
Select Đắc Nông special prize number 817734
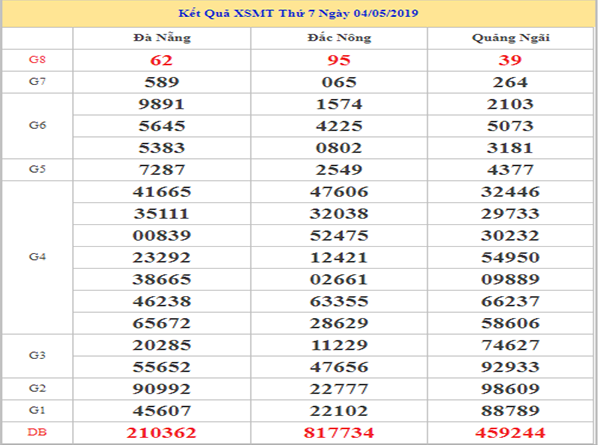[339, 432]
